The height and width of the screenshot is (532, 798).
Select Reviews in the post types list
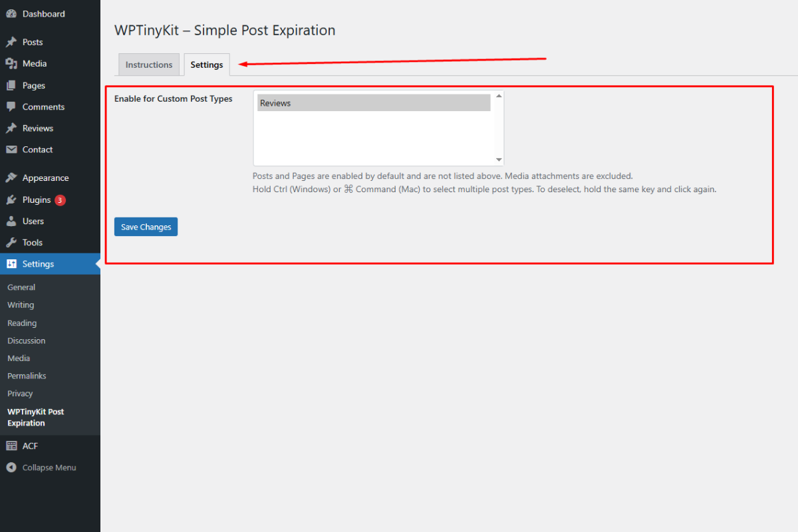[374, 103]
